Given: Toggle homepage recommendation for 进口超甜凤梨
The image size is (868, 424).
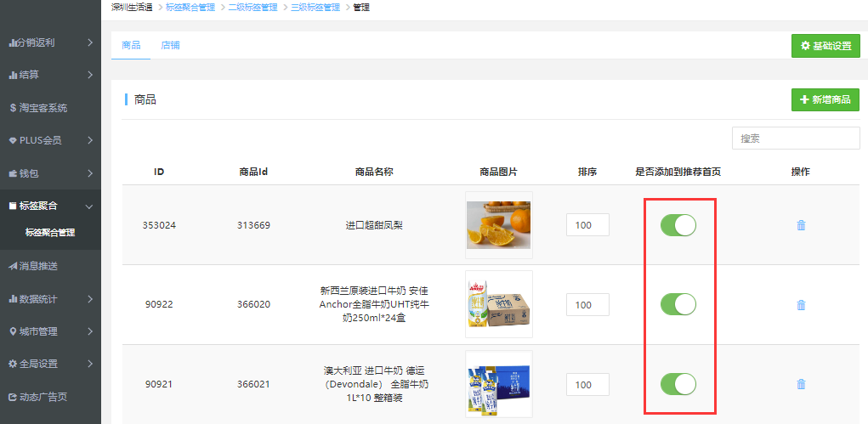Looking at the screenshot, I should coord(678,225).
